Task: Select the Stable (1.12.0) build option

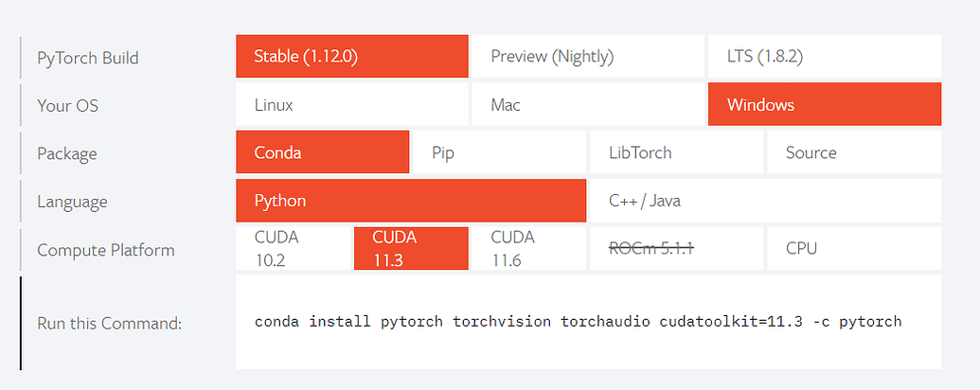Action: pyautogui.click(x=352, y=56)
